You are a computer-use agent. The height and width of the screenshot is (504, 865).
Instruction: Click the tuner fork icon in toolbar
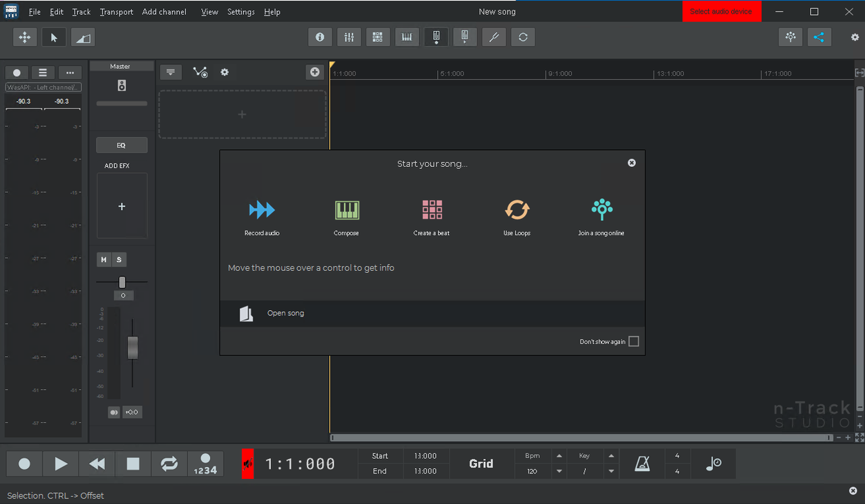(494, 37)
